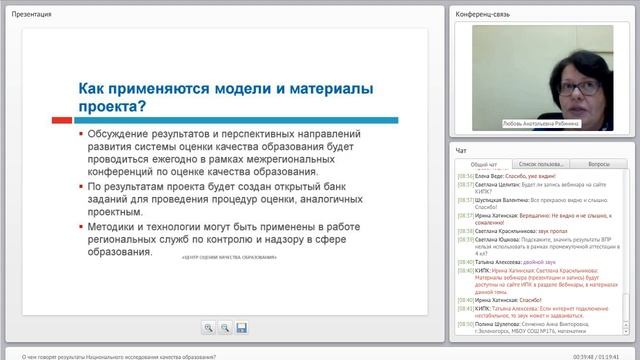Select КИПК's reply to Татьяна Алексеева
The height and width of the screenshot is (360, 640).
click(x=533, y=312)
